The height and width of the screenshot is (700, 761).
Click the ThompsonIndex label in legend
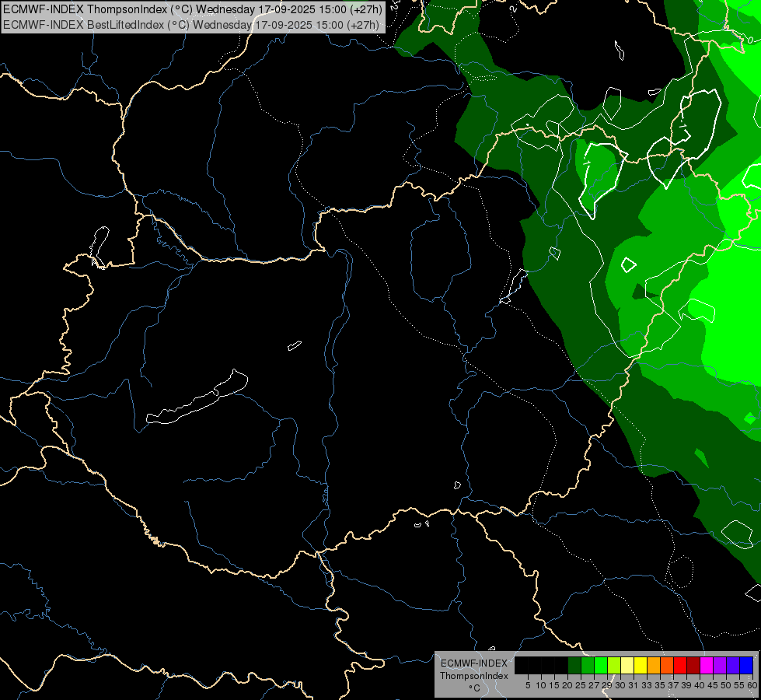coord(474,676)
